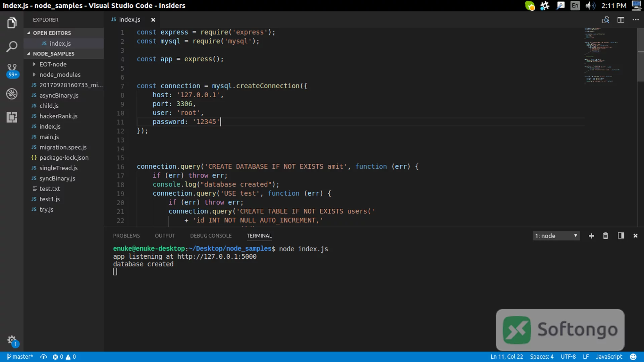The width and height of the screenshot is (644, 362).
Task: Change line ending via LF in status bar
Action: point(586,357)
